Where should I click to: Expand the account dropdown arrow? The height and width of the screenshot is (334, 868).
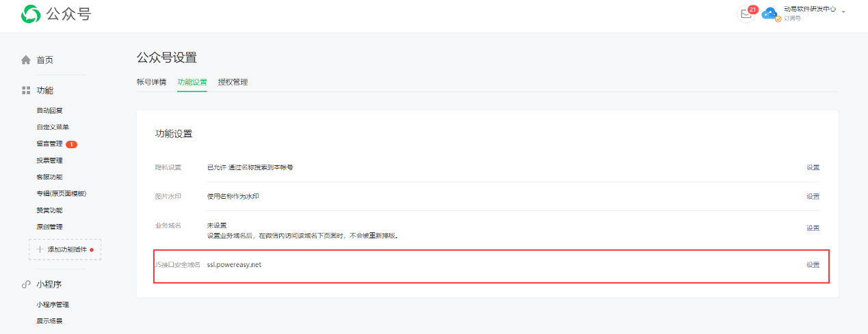(843, 12)
